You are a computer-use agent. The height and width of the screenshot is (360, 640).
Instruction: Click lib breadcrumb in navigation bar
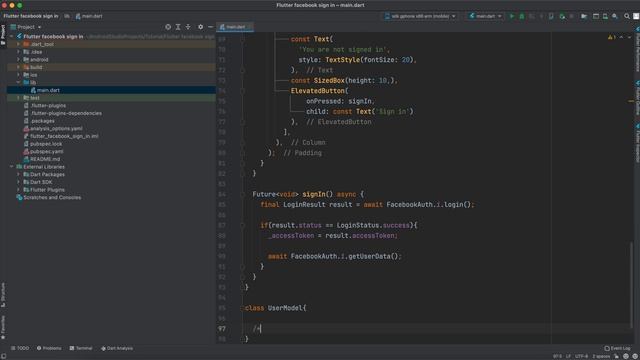(67, 16)
